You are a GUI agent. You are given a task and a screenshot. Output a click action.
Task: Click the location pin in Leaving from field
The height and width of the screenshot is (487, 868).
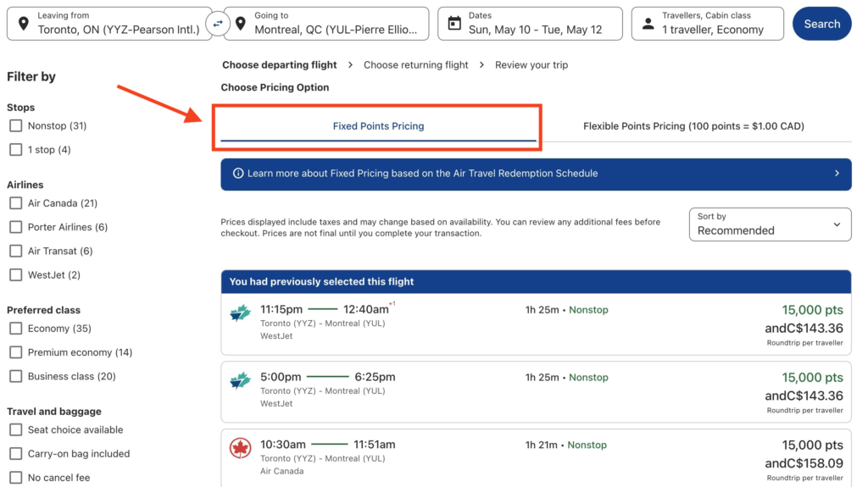click(x=23, y=24)
